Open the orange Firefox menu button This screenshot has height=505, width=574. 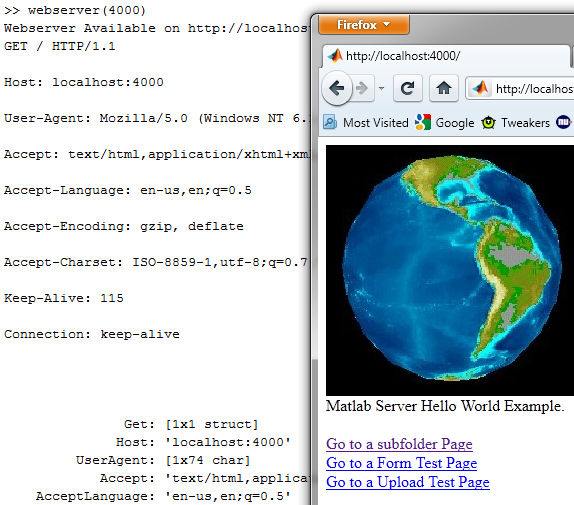pos(364,25)
